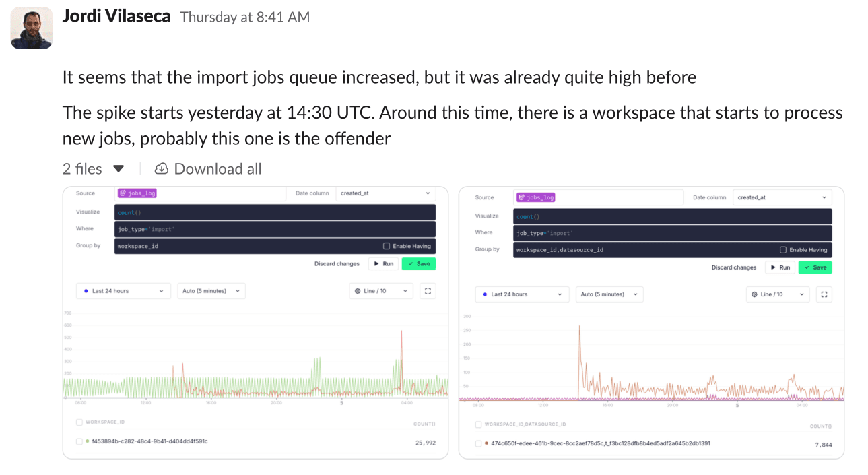
Task: Open the Auto (5 minutes) granularity dropdown
Action: (x=211, y=290)
